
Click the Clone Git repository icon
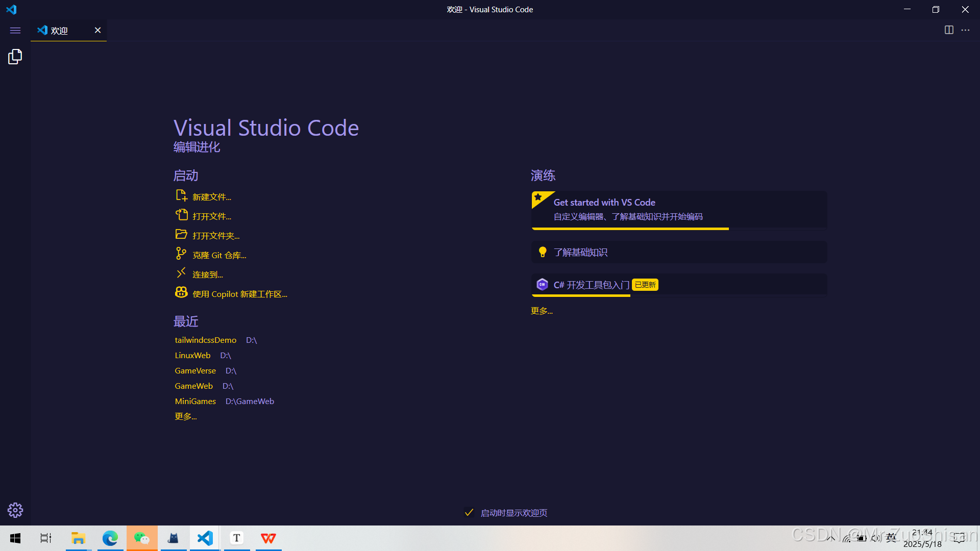pyautogui.click(x=181, y=254)
